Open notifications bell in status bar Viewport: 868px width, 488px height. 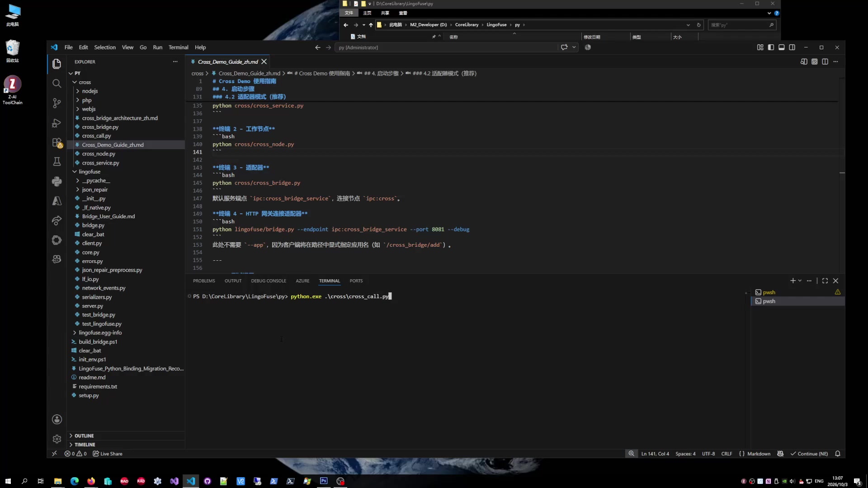[838, 454]
